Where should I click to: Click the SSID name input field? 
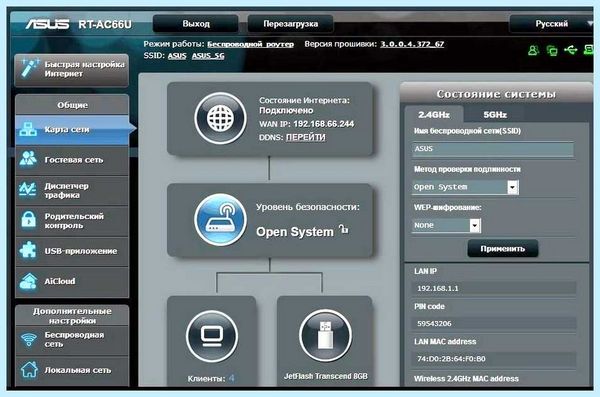point(493,149)
